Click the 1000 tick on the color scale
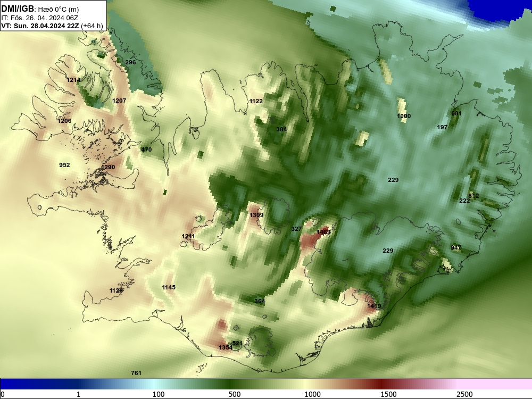Image resolution: width=532 pixels, height=399 pixels. (312, 394)
